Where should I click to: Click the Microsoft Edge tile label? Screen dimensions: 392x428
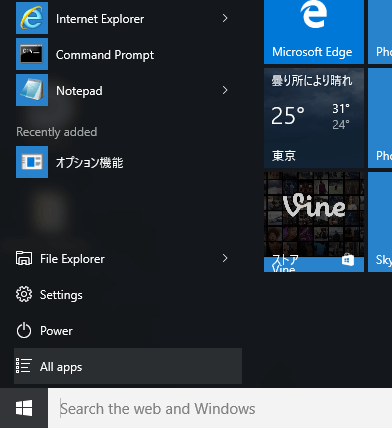point(312,52)
